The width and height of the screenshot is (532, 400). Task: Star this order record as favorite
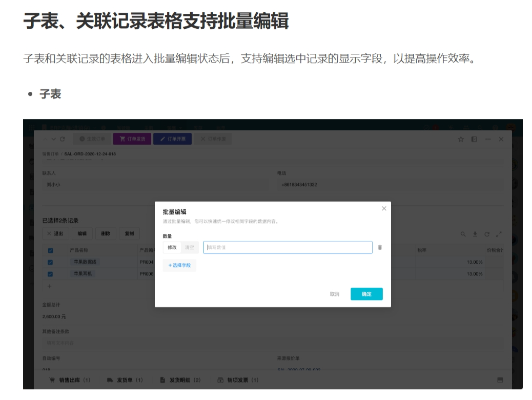coord(460,139)
